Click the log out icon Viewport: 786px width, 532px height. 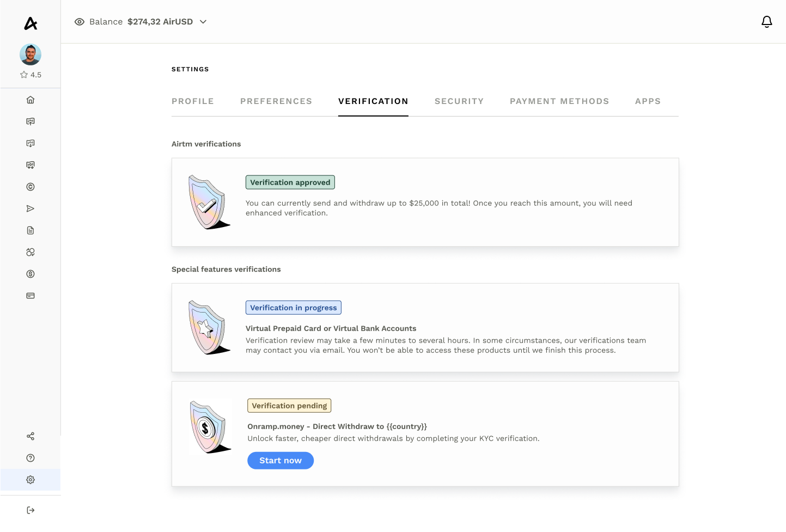click(x=31, y=510)
